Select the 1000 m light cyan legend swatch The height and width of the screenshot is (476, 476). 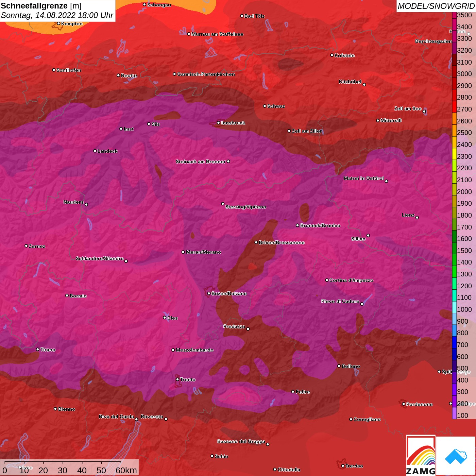pyautogui.click(x=454, y=307)
